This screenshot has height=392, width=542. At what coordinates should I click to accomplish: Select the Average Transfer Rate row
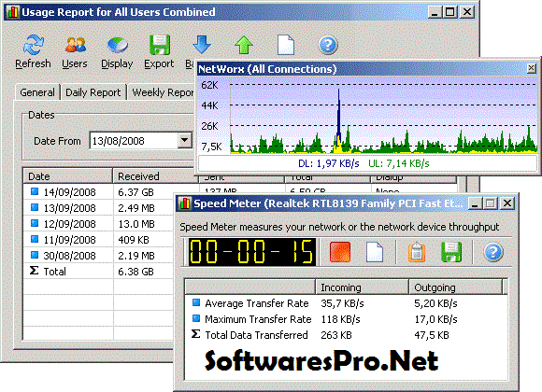[347, 303]
